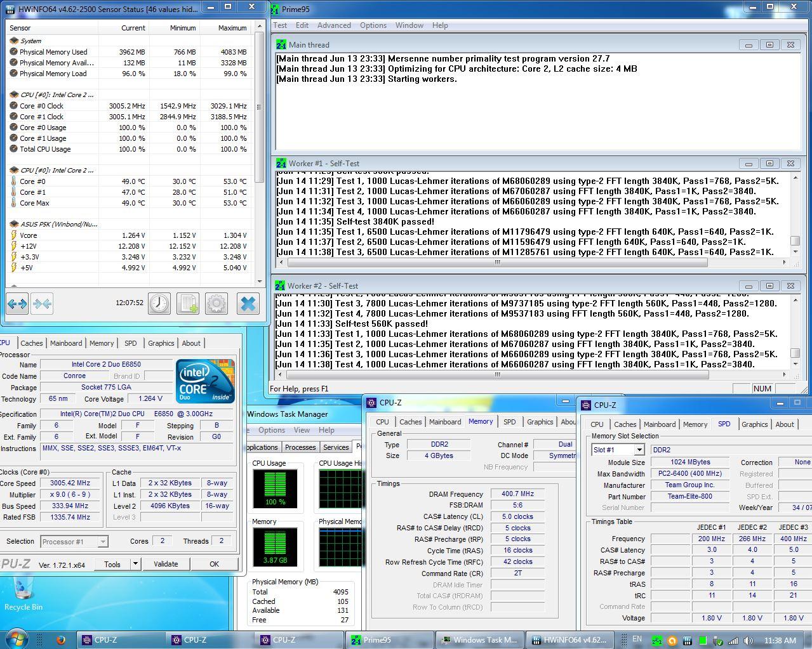Close HWiNFO sensors using the blue X icon
This screenshot has height=649, width=812.
point(248,304)
